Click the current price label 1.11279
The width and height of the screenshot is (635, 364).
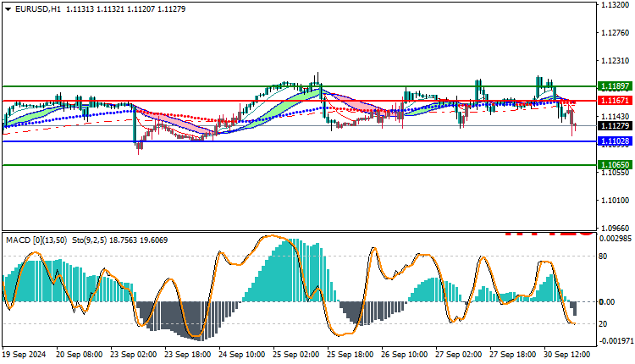pos(615,126)
